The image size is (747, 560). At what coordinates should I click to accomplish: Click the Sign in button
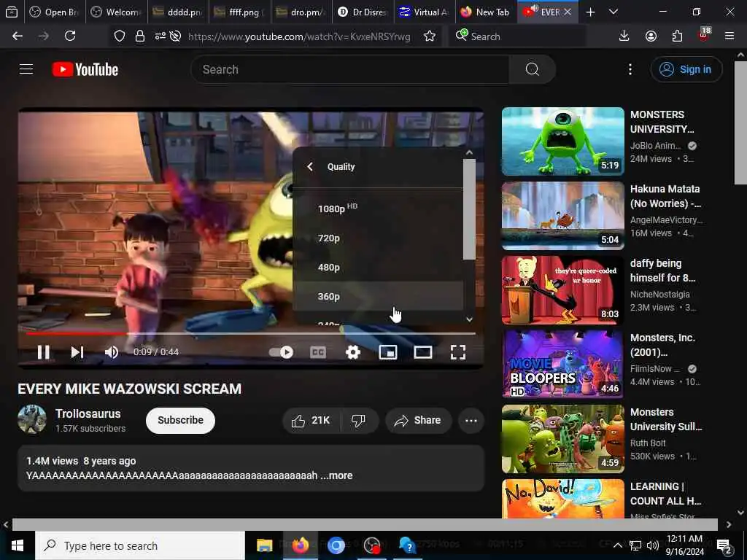(x=686, y=69)
